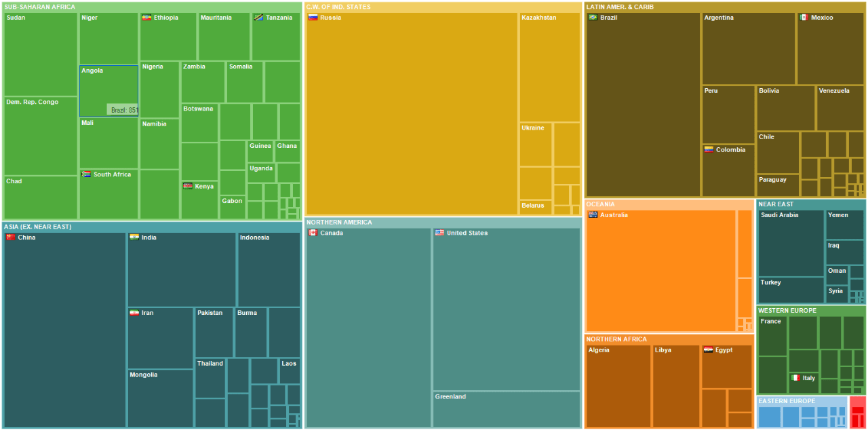
Task: Click the Mexico flag icon
Action: click(804, 18)
